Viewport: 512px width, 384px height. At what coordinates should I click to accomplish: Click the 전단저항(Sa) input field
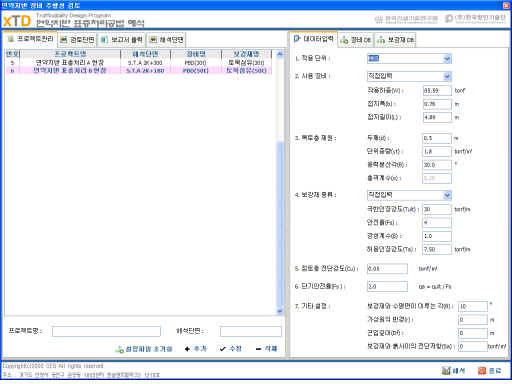473,346
